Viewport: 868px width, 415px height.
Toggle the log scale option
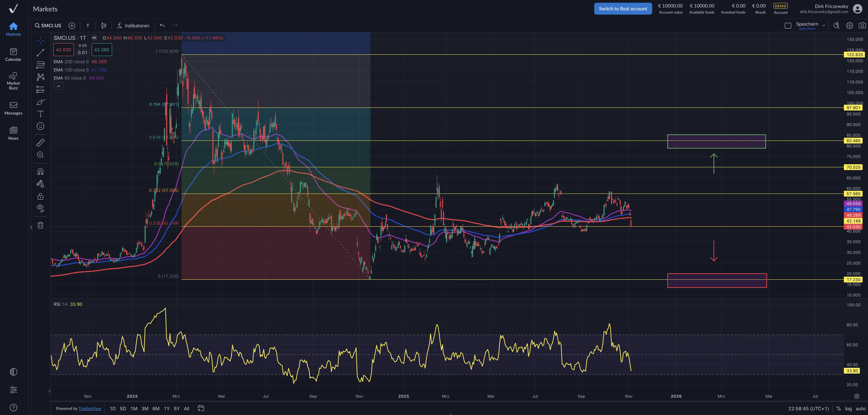coord(848,409)
